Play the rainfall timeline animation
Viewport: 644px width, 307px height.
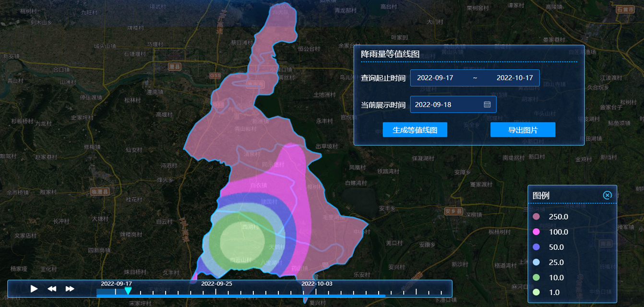[x=34, y=289]
